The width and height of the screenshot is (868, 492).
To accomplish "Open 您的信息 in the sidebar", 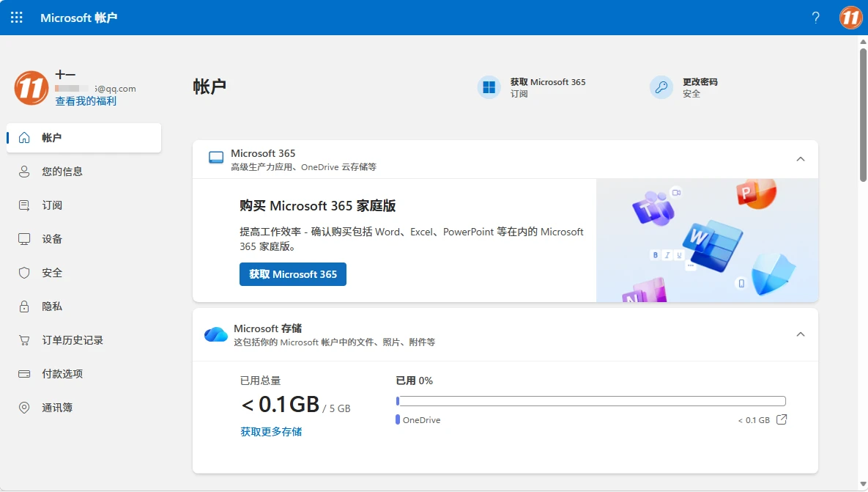I will pos(84,171).
